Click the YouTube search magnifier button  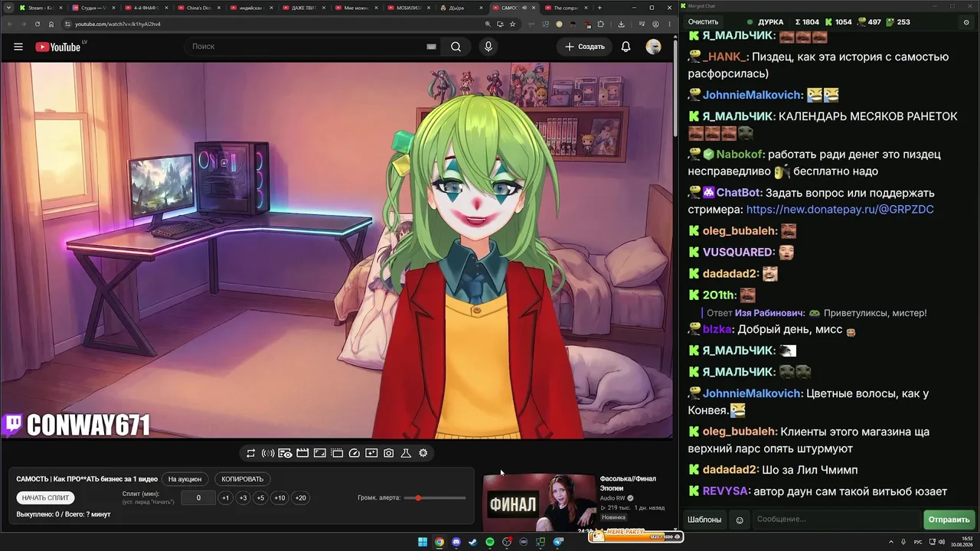pyautogui.click(x=456, y=47)
